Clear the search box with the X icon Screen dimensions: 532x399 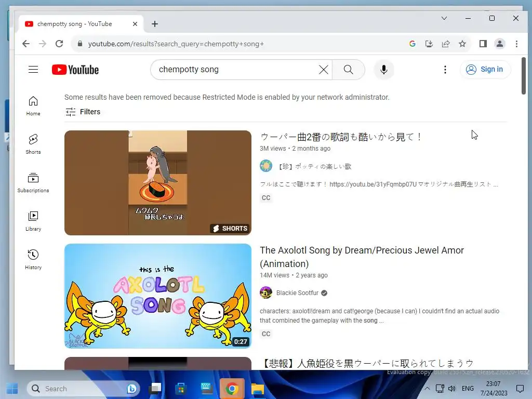tap(323, 70)
